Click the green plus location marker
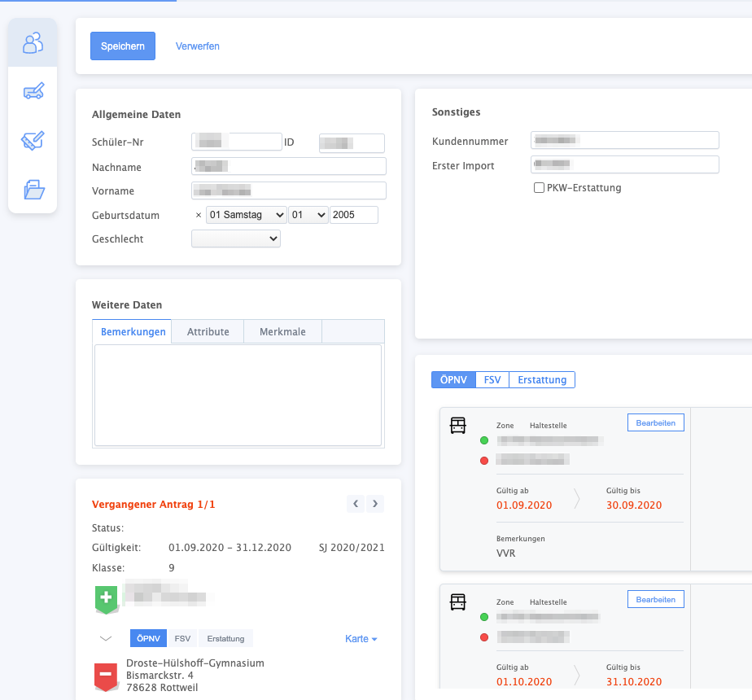Viewport: 752px width, 700px height. coord(106,598)
